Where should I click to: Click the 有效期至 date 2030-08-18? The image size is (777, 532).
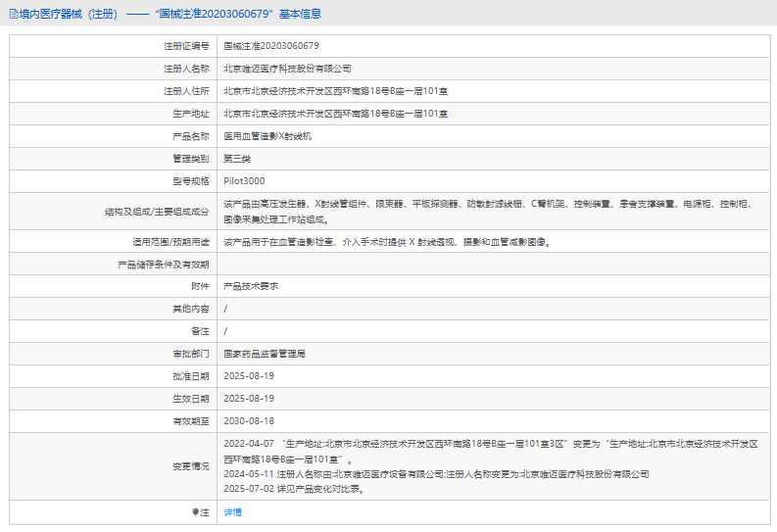(x=249, y=421)
